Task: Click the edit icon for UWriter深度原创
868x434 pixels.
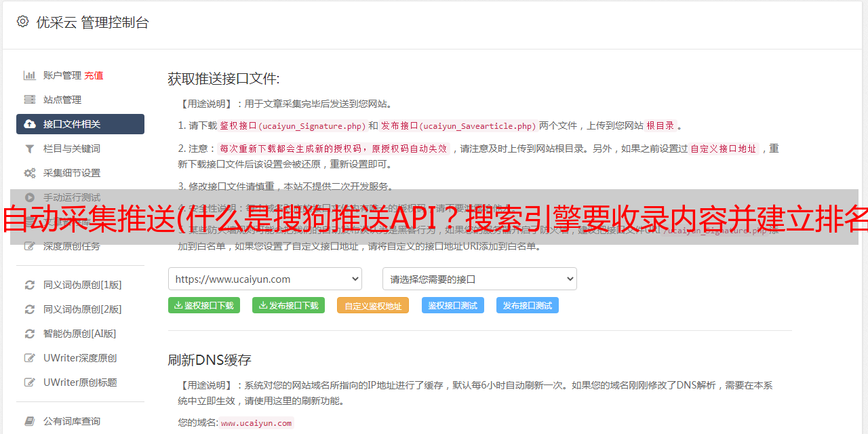Action: tap(30, 358)
